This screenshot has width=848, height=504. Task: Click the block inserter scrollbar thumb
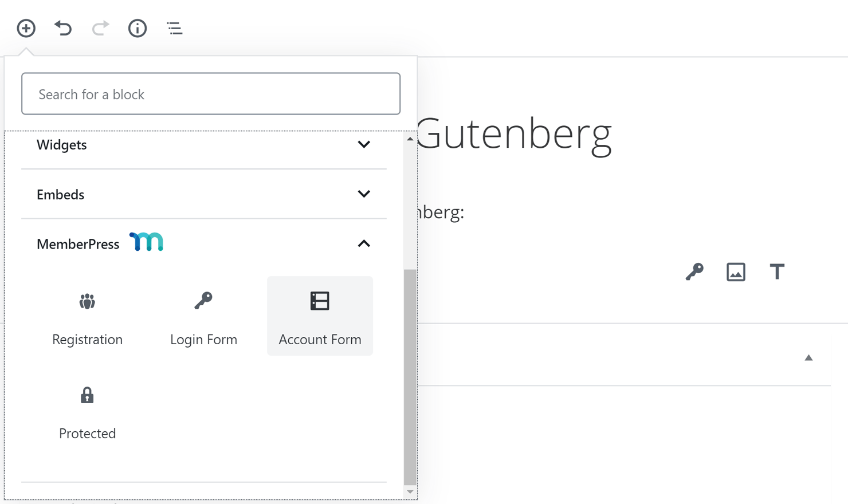[x=410, y=377]
